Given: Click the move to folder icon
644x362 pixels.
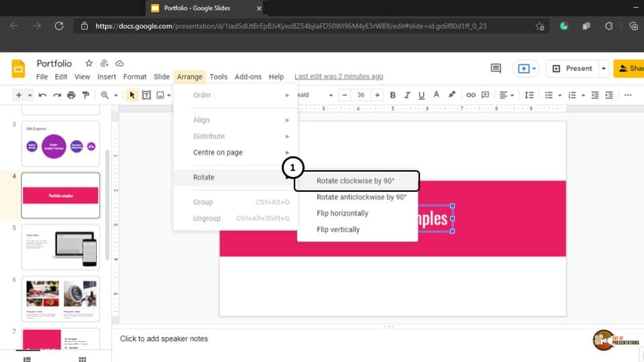Looking at the screenshot, I should [105, 63].
